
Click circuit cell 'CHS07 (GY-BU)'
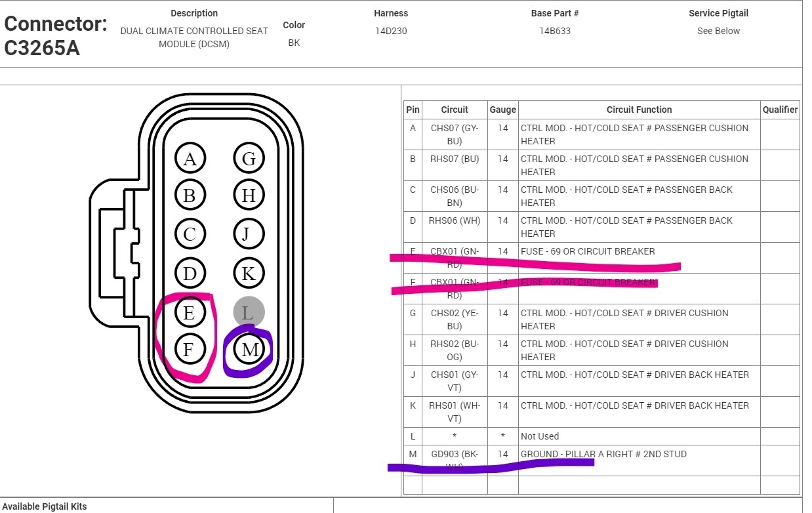pos(455,134)
